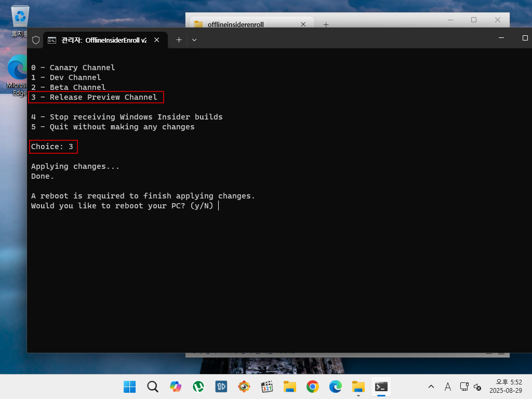Image resolution: width=532 pixels, height=399 pixels.
Task: Click the 'Applying changes...' line
Action: pos(75,166)
